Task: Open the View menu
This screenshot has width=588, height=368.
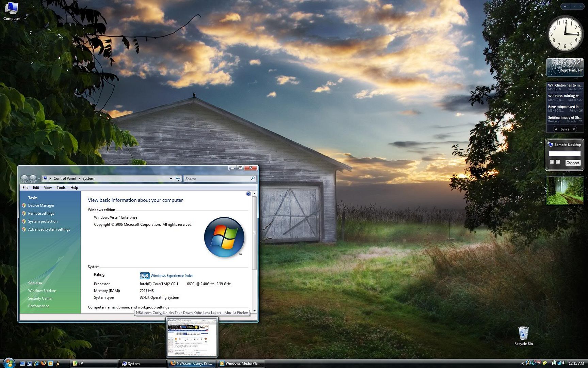Action: pos(48,188)
